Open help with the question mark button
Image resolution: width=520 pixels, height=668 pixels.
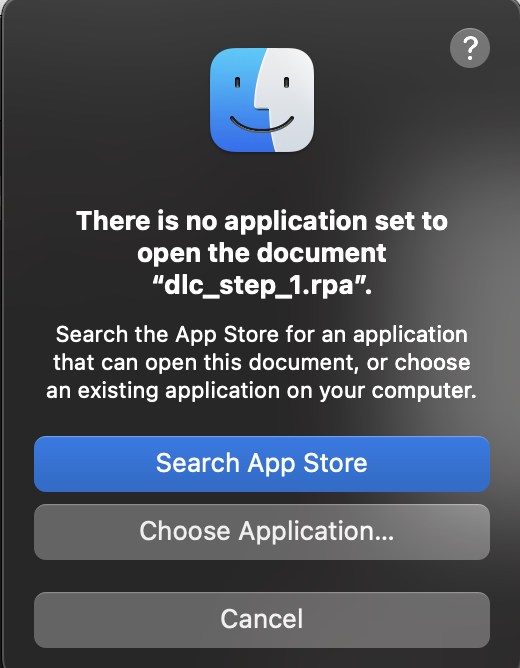pyautogui.click(x=470, y=48)
